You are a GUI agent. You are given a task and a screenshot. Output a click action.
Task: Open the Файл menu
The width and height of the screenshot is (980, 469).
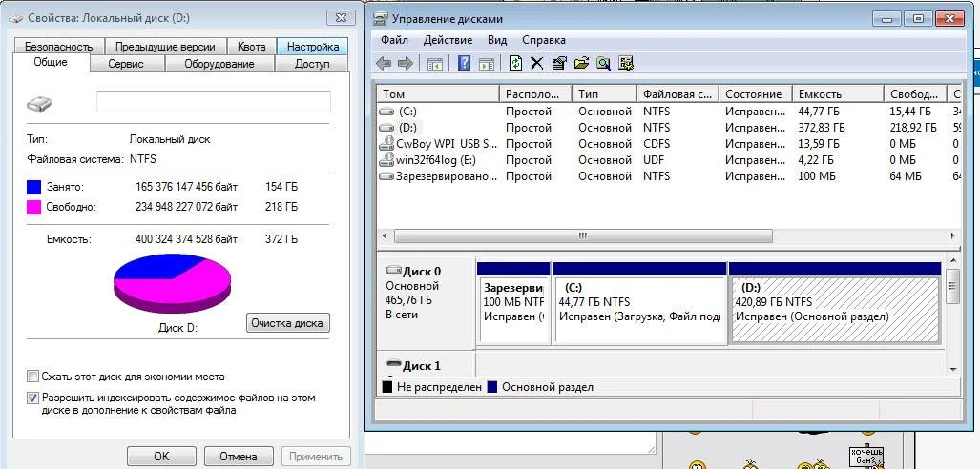pos(394,40)
